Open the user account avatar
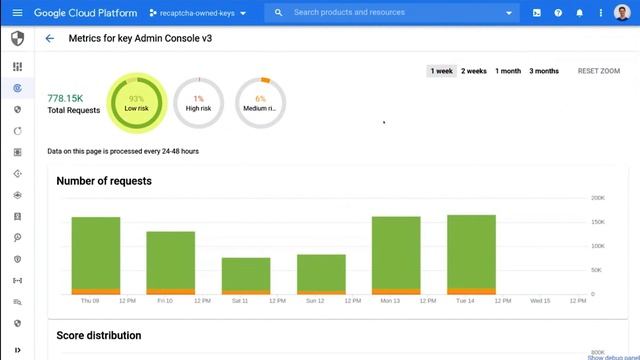 tap(622, 13)
